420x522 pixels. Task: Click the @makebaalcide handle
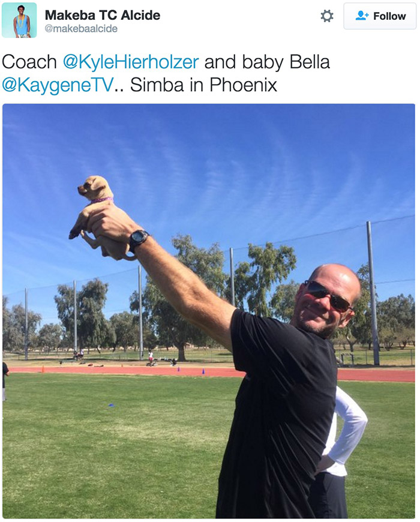pos(81,29)
